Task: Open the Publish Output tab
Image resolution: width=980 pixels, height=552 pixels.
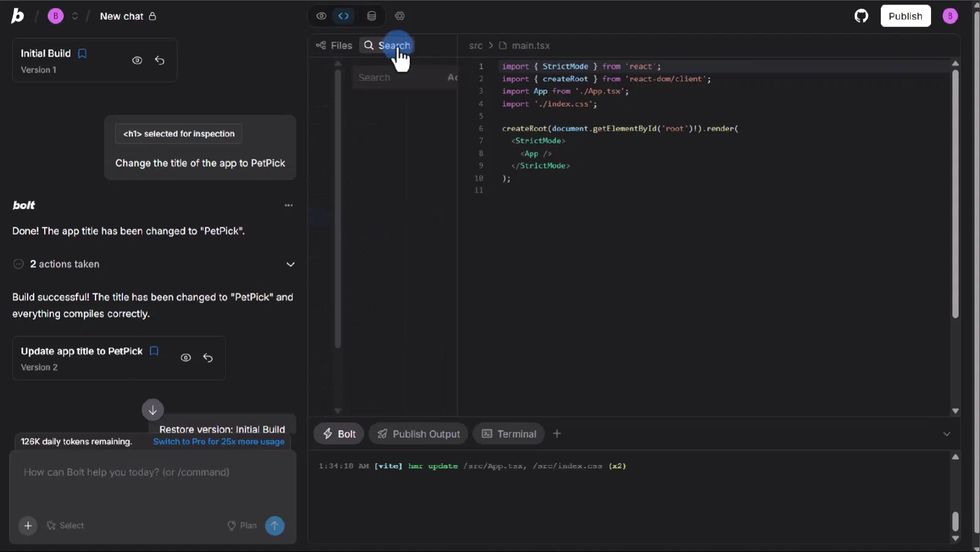Action: 418,434
